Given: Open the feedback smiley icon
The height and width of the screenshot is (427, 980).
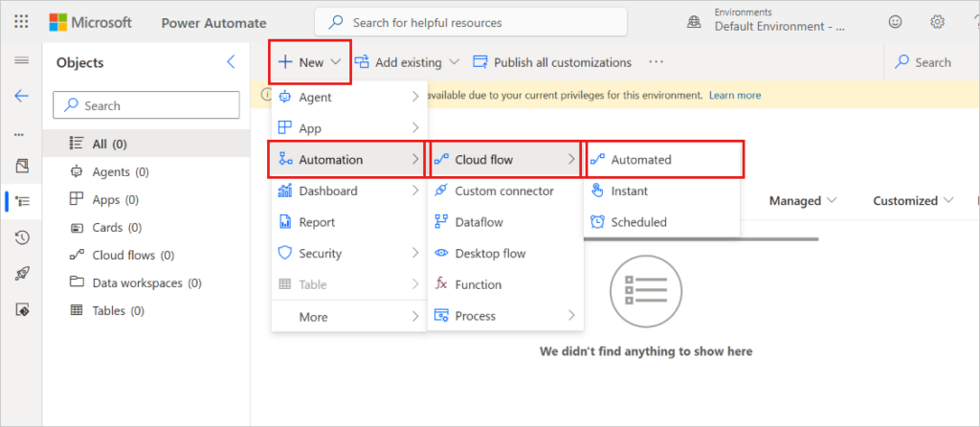Looking at the screenshot, I should point(896,22).
